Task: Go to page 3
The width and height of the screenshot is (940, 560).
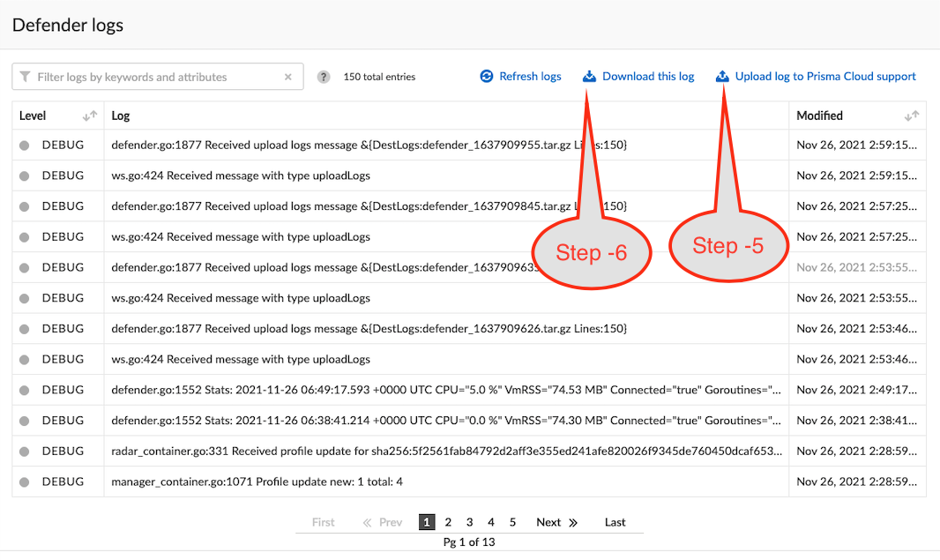Action: pyautogui.click(x=469, y=522)
